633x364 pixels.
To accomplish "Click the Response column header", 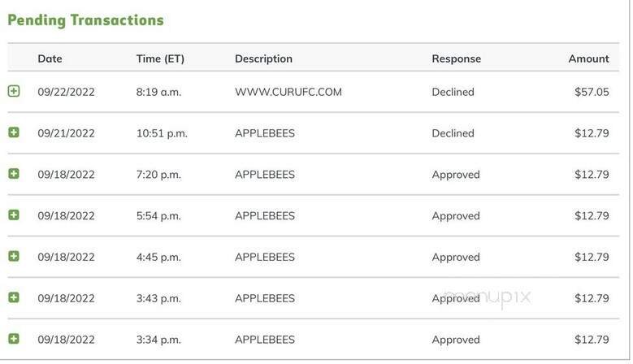I will click(x=456, y=58).
